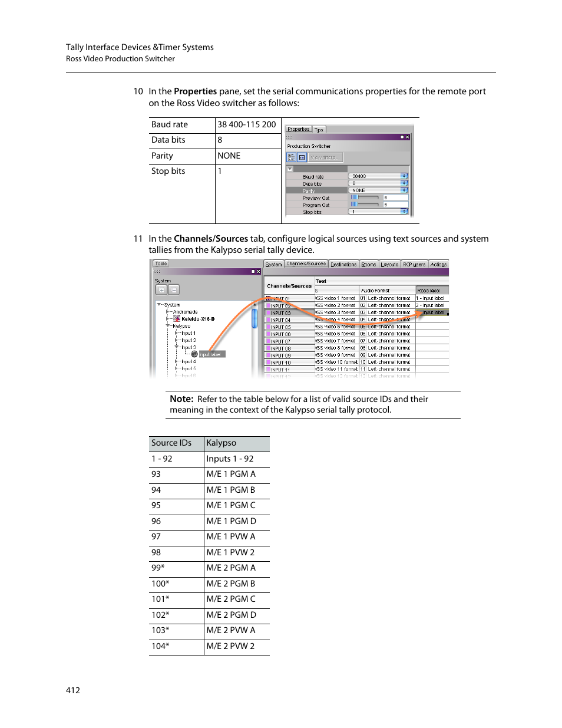Select Kaleido-X16-D in the tree

pyautogui.click(x=198, y=319)
